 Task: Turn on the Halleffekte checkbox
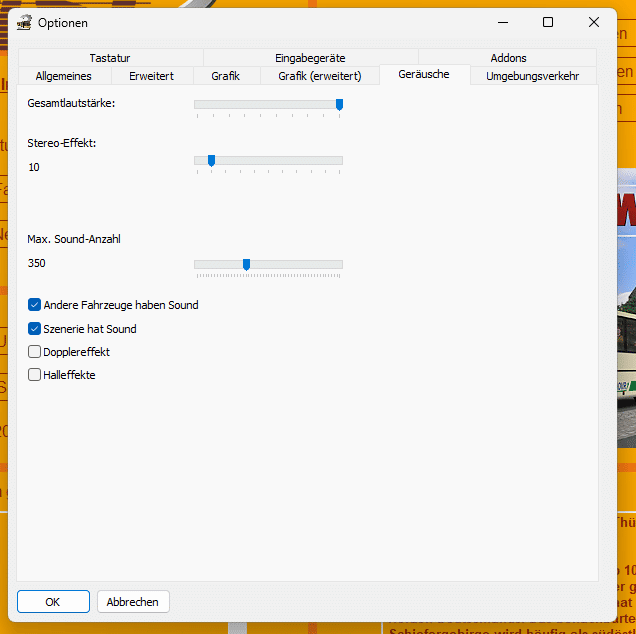pos(35,375)
